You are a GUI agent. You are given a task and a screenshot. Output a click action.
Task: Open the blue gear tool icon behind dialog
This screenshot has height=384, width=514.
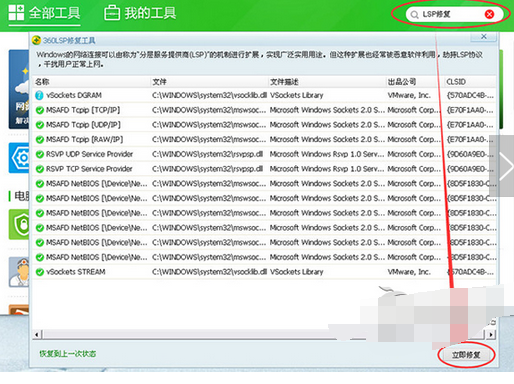(19, 158)
